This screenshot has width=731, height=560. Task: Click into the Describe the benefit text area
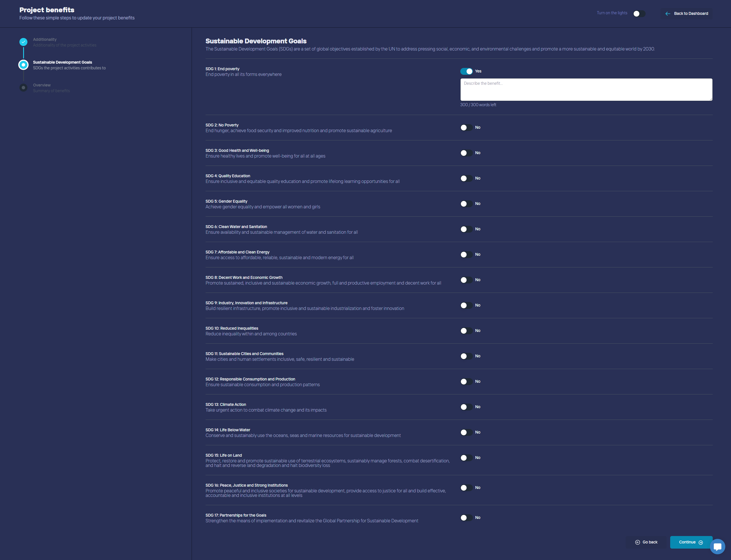coord(586,90)
